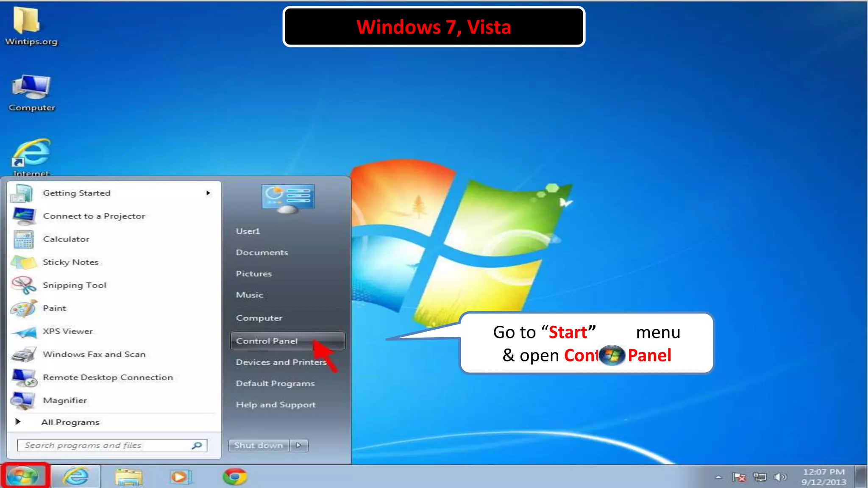This screenshot has height=488, width=868.
Task: Open Shut down options arrow
Action: (299, 445)
